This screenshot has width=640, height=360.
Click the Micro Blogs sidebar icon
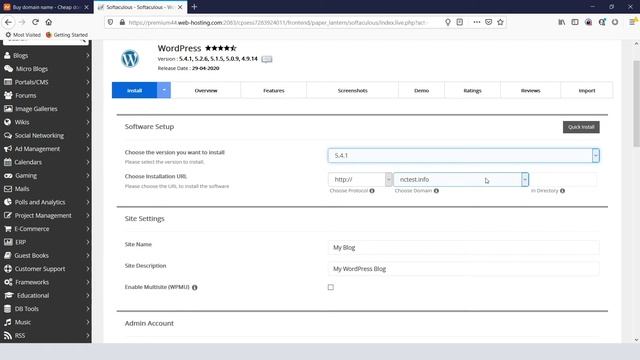(8, 69)
